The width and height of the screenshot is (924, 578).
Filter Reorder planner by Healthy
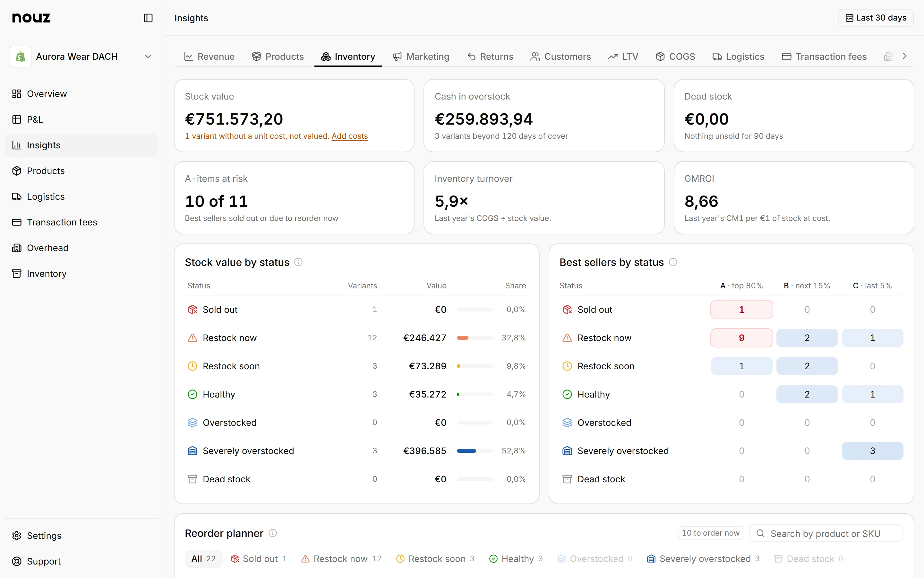(516, 559)
